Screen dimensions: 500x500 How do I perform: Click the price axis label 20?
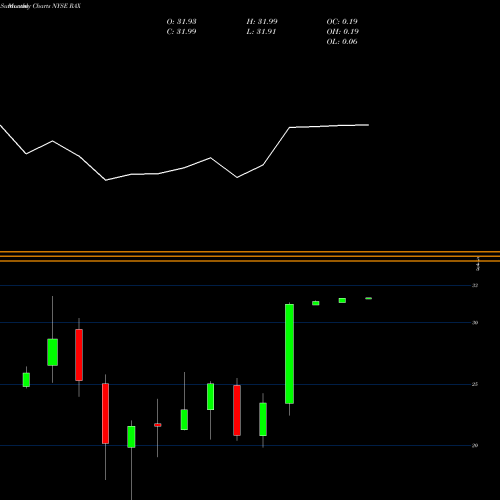point(475,445)
